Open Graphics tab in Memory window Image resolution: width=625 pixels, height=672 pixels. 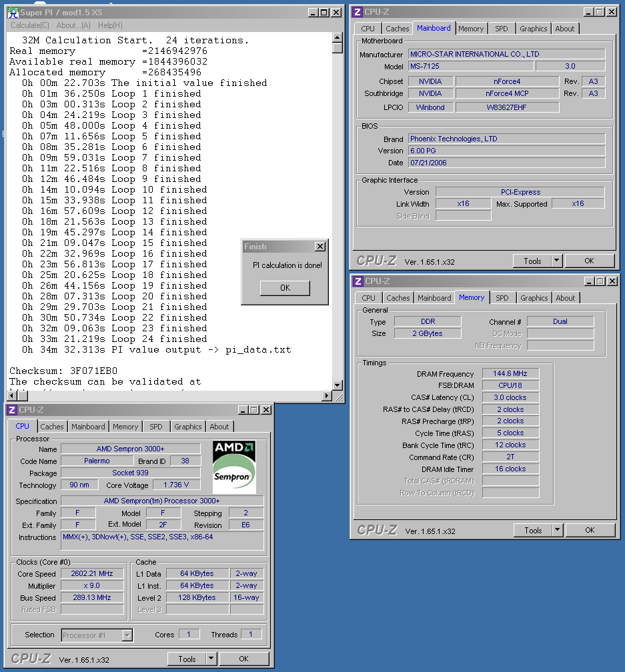[x=534, y=298]
